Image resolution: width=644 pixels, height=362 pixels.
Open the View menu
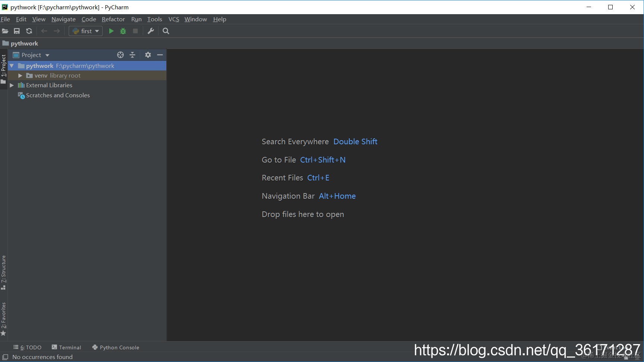pos(39,19)
